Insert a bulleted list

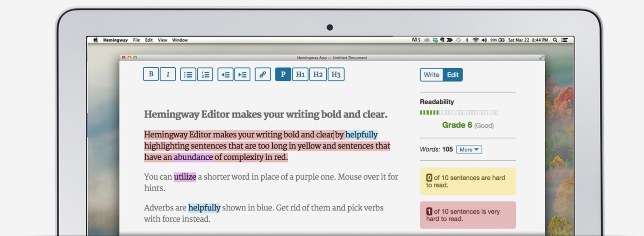click(188, 75)
